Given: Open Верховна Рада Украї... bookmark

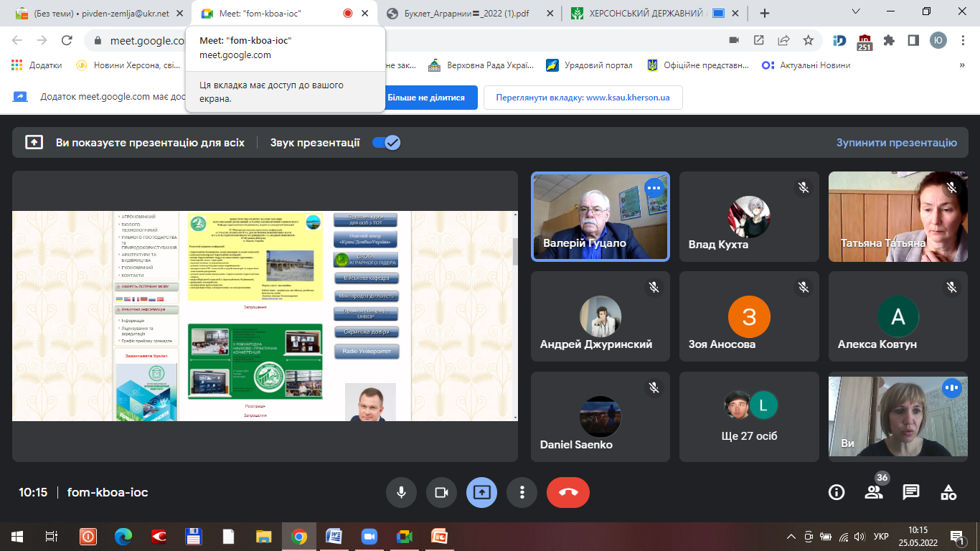Looking at the screenshot, I should tap(481, 65).
